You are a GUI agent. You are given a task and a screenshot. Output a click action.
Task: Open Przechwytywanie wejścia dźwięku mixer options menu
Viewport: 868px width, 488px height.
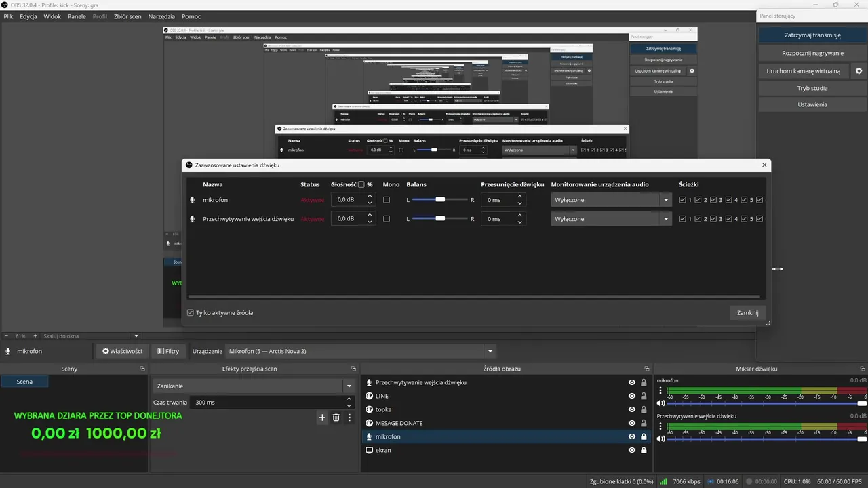pyautogui.click(x=660, y=427)
